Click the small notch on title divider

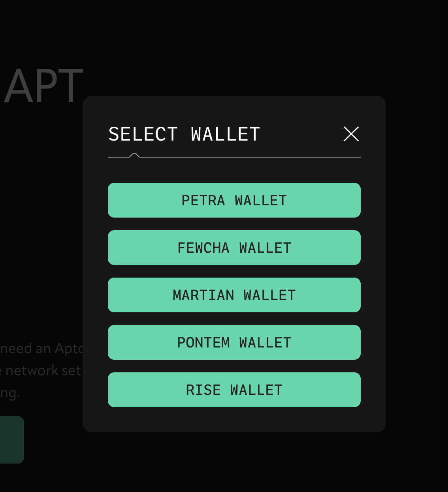click(134, 155)
